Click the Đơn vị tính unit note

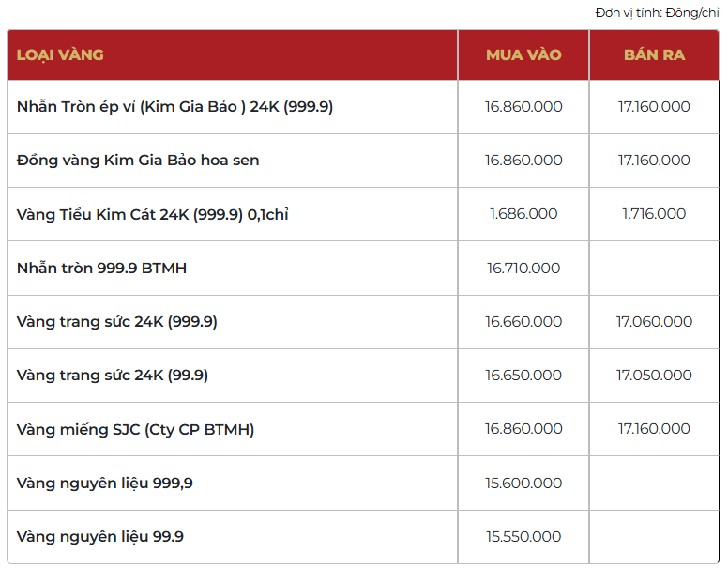tap(657, 12)
